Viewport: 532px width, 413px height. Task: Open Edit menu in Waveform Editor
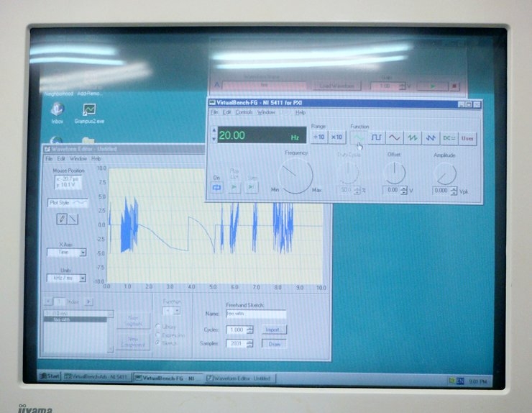[61, 158]
